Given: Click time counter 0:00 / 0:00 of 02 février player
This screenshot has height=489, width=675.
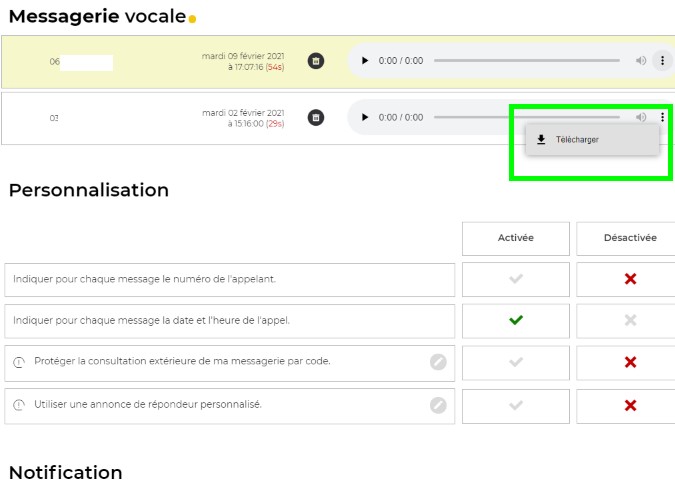Looking at the screenshot, I should pos(401,117).
